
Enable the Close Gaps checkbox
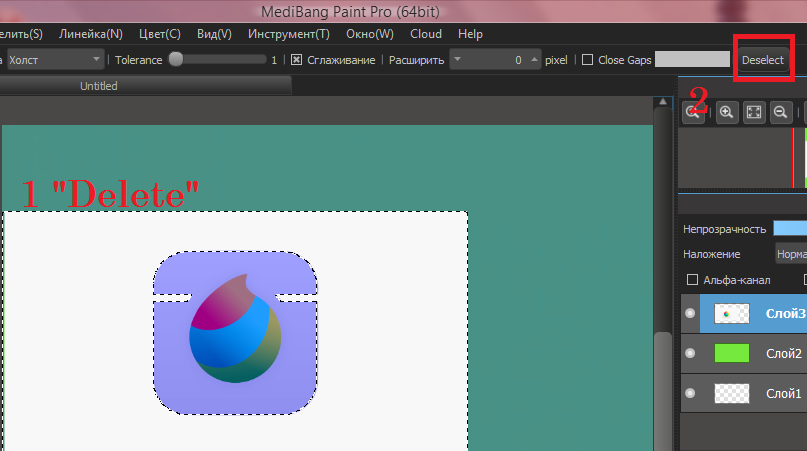point(587,60)
